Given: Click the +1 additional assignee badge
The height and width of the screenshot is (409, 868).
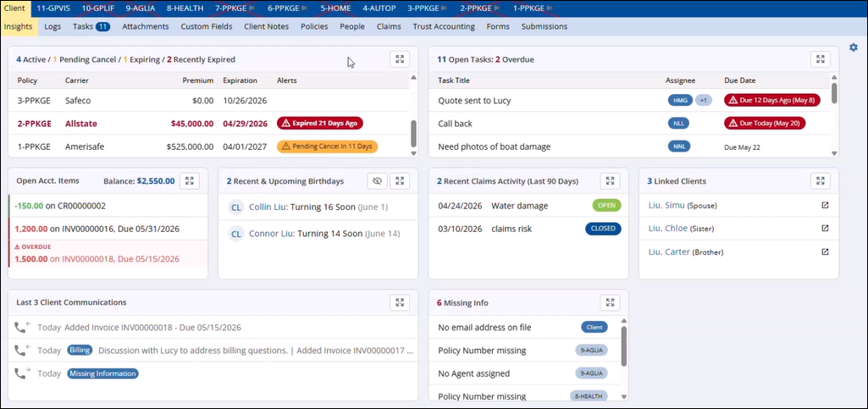Looking at the screenshot, I should (703, 100).
